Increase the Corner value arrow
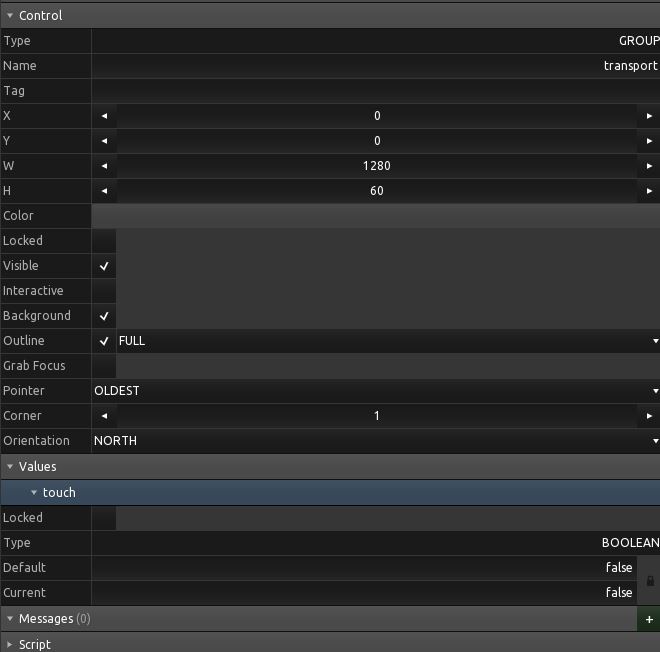Screen dimensions: 660x652 coord(649,416)
